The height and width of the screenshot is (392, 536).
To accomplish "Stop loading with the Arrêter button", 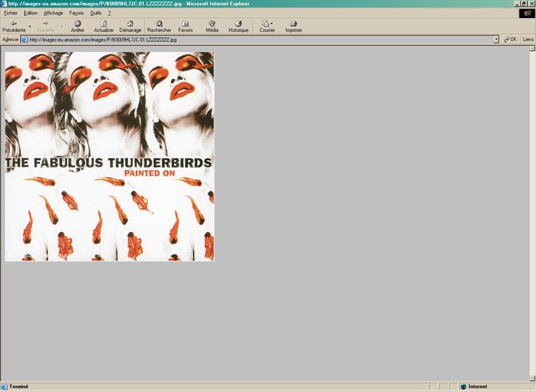I will (78, 27).
